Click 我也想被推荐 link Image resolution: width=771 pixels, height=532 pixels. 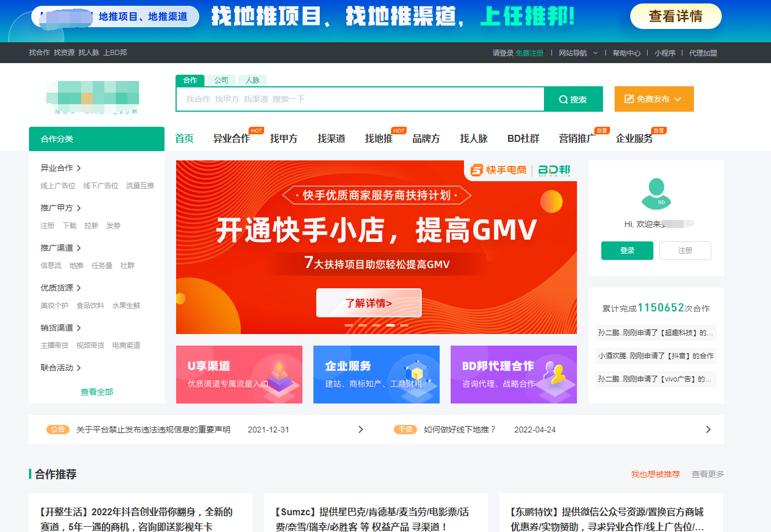[656, 474]
